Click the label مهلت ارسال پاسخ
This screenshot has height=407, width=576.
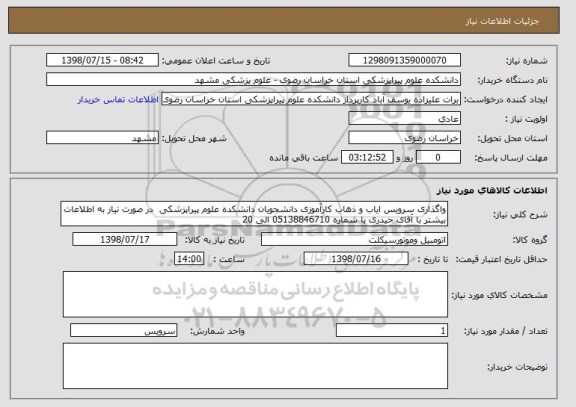pyautogui.click(x=511, y=158)
